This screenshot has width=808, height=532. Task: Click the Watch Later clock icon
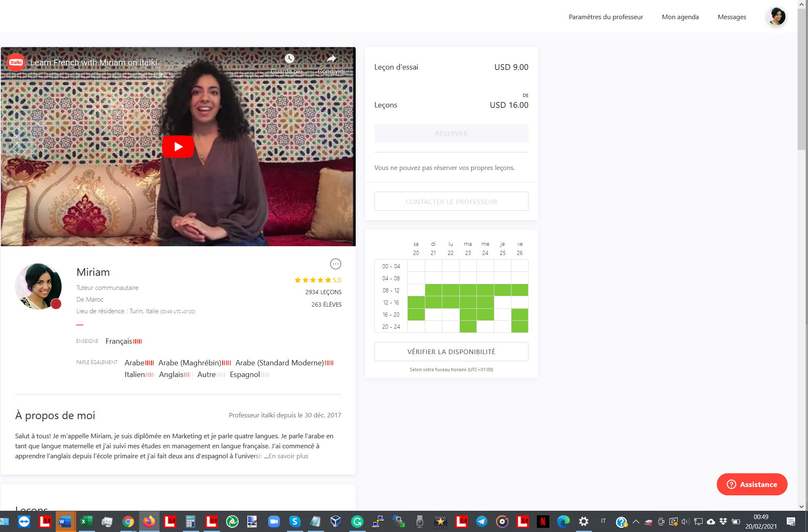click(289, 59)
